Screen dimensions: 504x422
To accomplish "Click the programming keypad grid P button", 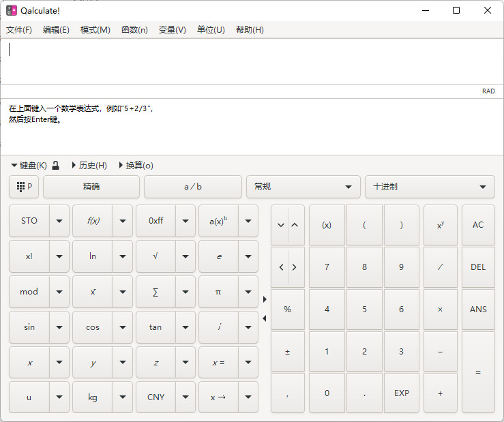I will [24, 187].
